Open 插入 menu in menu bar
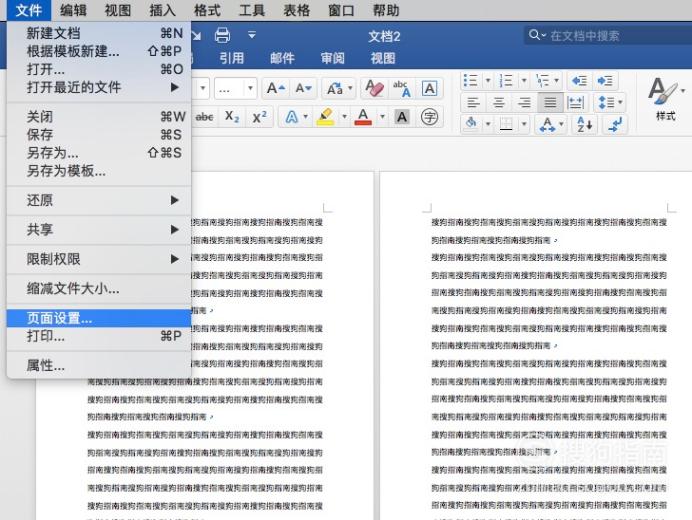This screenshot has height=520, width=692. (x=162, y=10)
